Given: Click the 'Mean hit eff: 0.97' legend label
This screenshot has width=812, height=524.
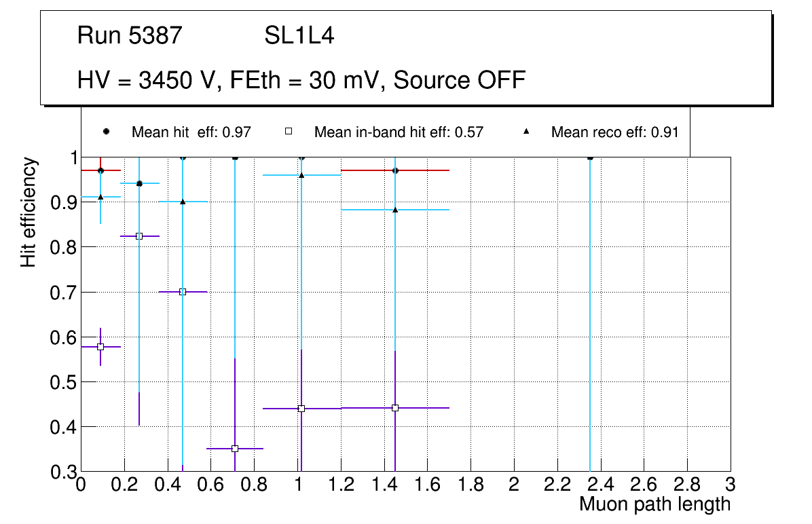Looking at the screenshot, I should coord(191,132).
